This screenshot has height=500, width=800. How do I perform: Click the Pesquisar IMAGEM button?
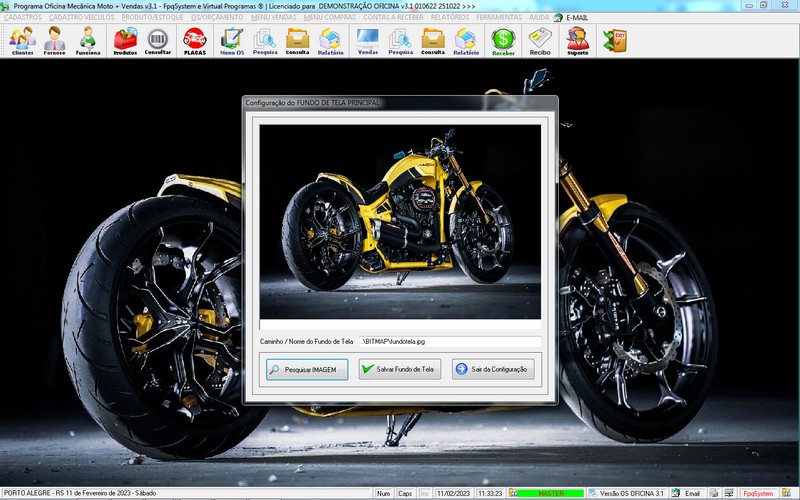(x=307, y=369)
